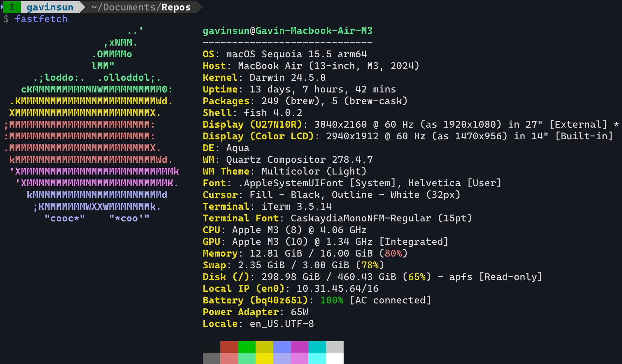The image size is (622, 364).
Task: Click the WM Theme line "Multicolor (Light)"
Action: 285,171
